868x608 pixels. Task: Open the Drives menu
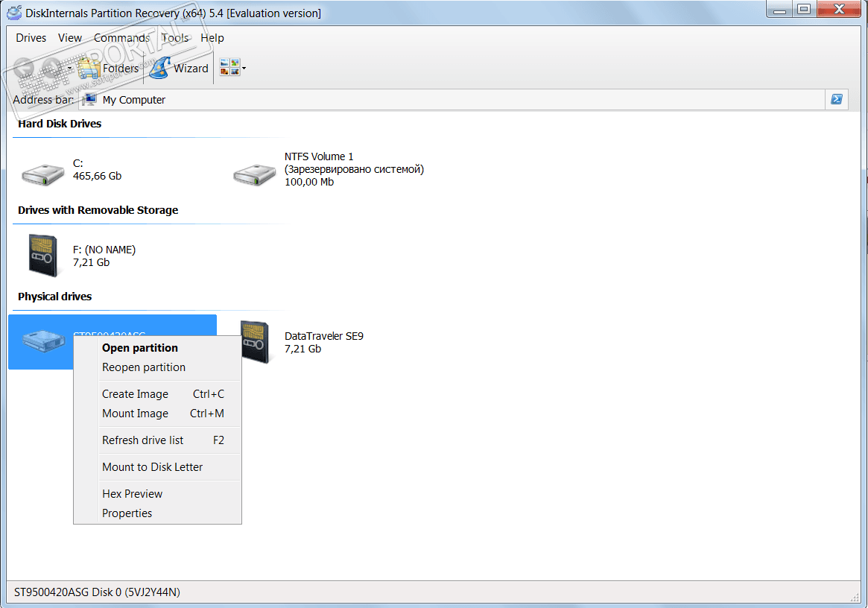[x=31, y=38]
